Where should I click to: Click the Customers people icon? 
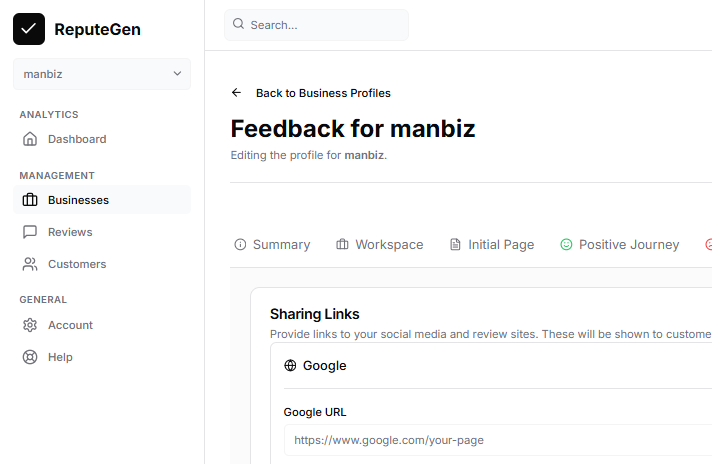(x=30, y=264)
